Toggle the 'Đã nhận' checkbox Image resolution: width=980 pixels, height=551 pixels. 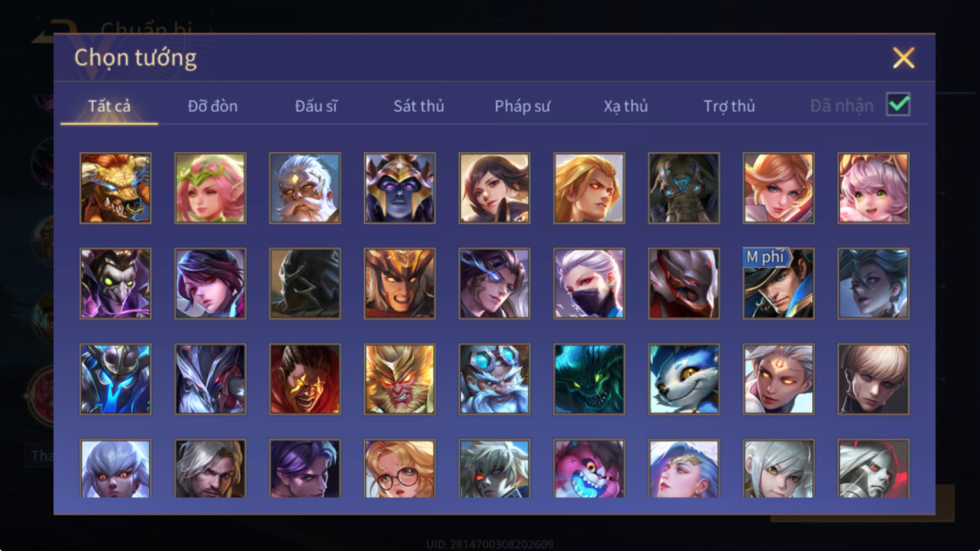[898, 104]
